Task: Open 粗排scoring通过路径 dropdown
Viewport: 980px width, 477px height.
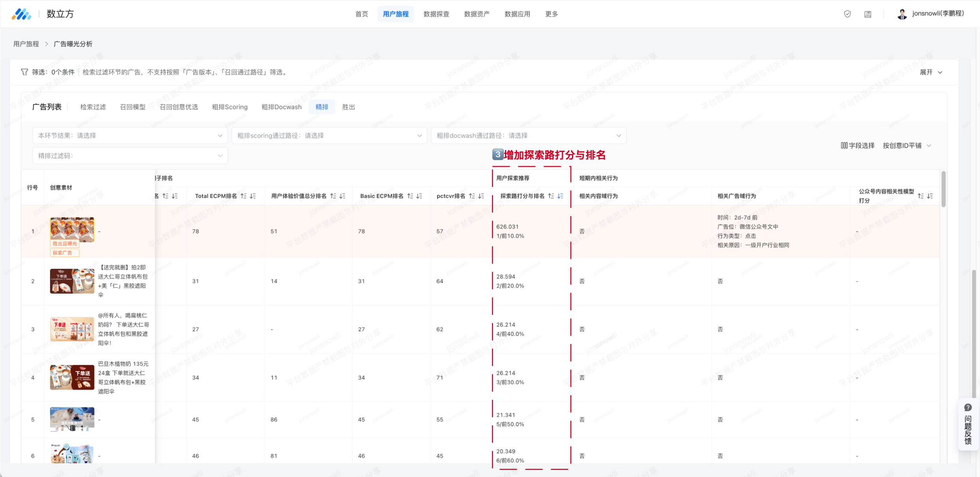Action: (x=329, y=135)
